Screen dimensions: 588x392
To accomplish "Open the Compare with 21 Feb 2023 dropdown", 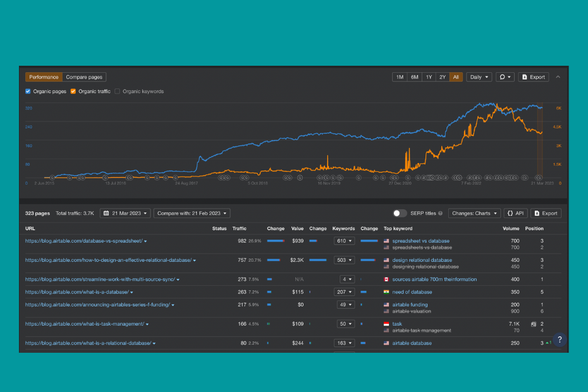I will 192,213.
